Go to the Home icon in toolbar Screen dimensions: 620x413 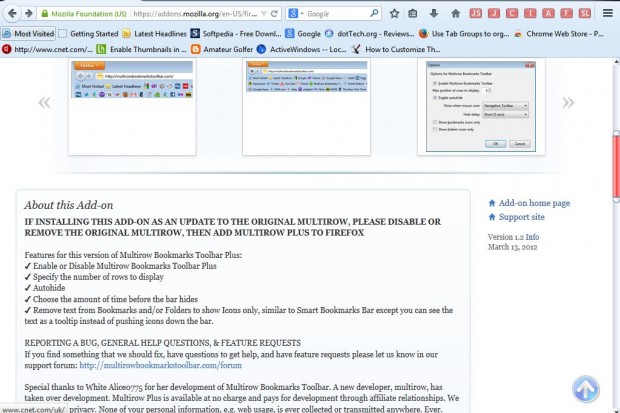coord(455,13)
